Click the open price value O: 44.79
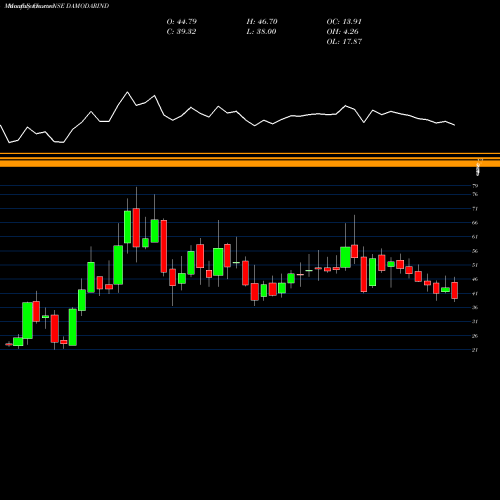500x500 pixels. [182, 22]
